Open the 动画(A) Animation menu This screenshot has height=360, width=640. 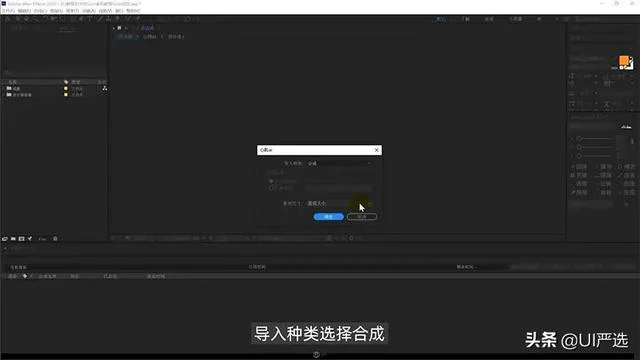tap(89, 11)
